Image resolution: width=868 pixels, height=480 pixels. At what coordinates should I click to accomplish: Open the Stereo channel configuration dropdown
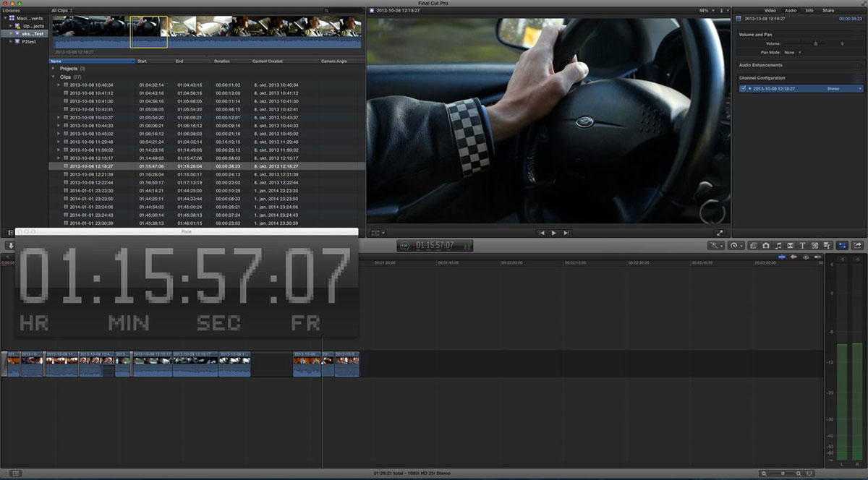(x=843, y=88)
